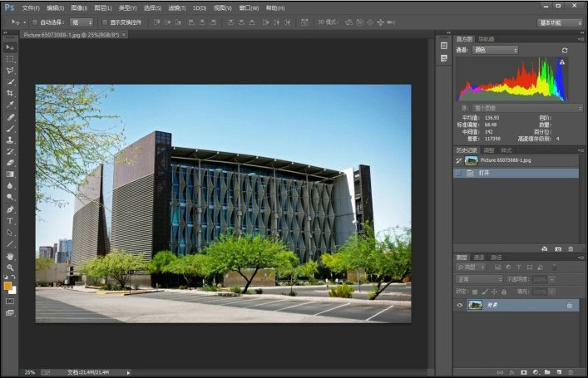
Task: Refresh the histogram with the circular arrows icon
Action: (x=565, y=50)
